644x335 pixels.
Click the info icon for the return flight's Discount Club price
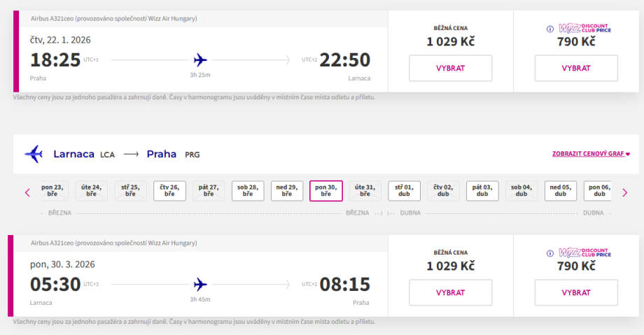click(x=550, y=252)
